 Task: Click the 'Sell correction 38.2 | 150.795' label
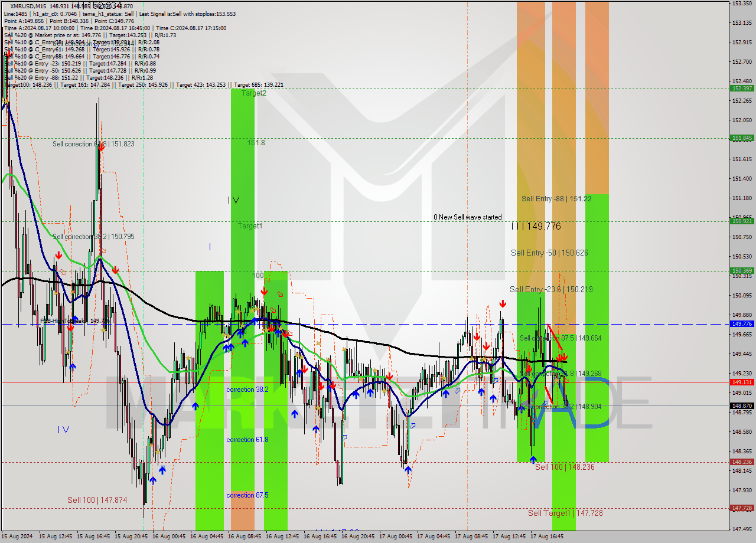[93, 237]
